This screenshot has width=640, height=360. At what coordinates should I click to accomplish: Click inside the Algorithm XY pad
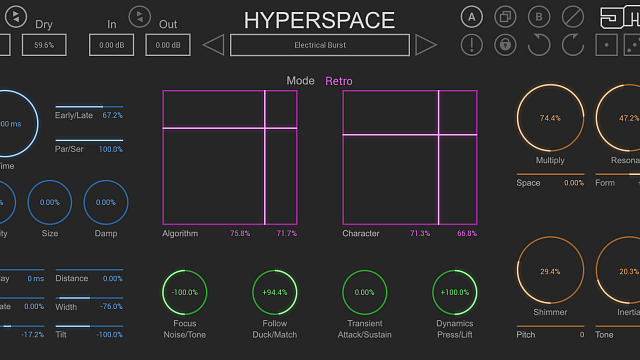pyautogui.click(x=230, y=158)
